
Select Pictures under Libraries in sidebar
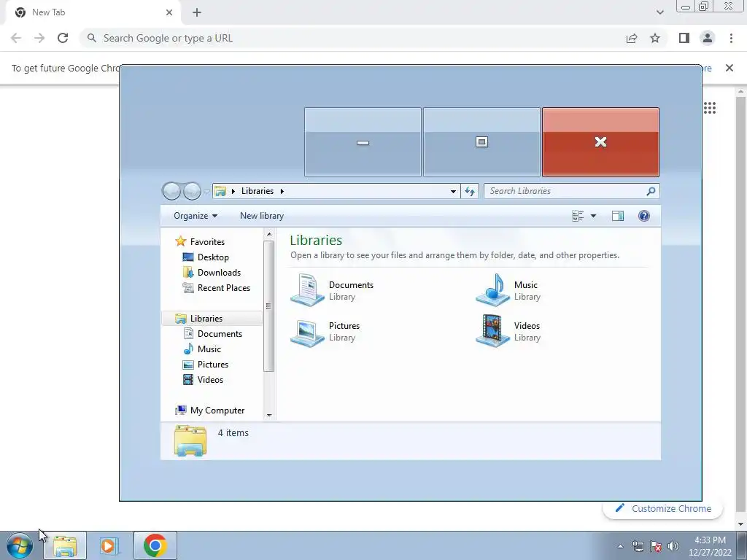[x=205, y=365]
